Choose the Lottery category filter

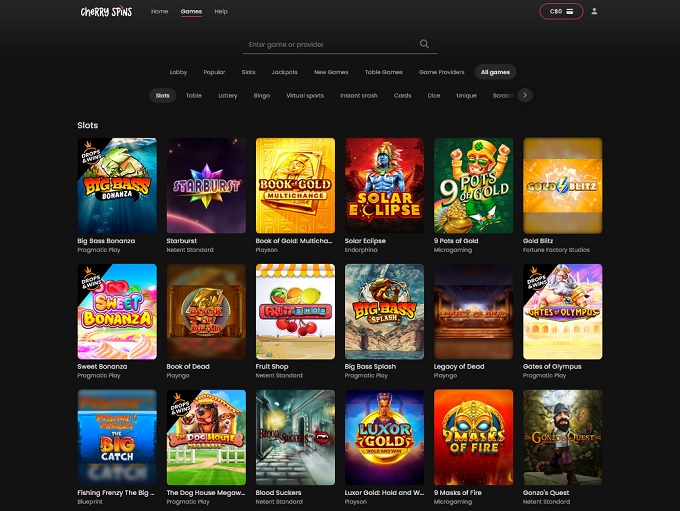pos(227,95)
